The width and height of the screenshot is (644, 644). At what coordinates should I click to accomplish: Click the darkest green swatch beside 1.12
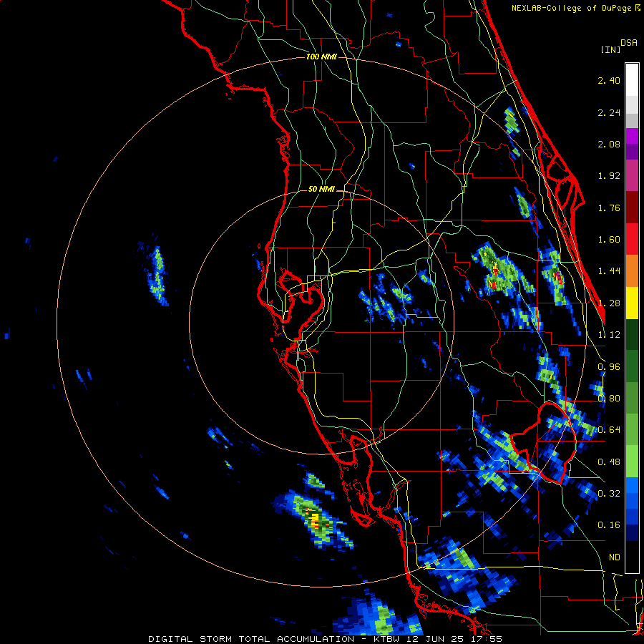(632, 335)
